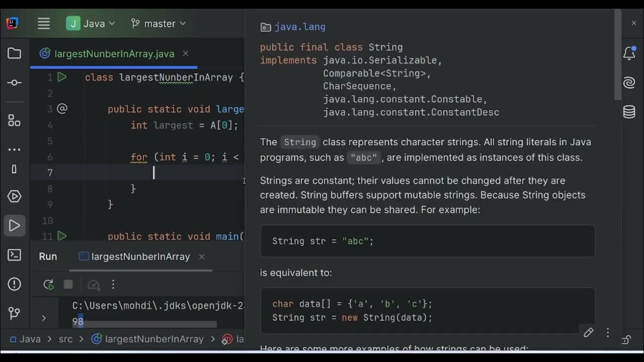Image resolution: width=644 pixels, height=362 pixels.
Task: Open documentation popup more options
Action: (608, 332)
